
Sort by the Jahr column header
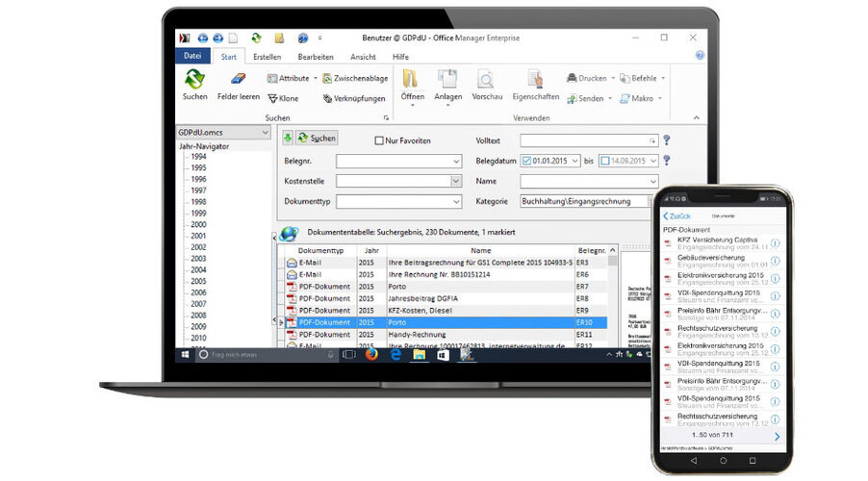[x=371, y=251]
